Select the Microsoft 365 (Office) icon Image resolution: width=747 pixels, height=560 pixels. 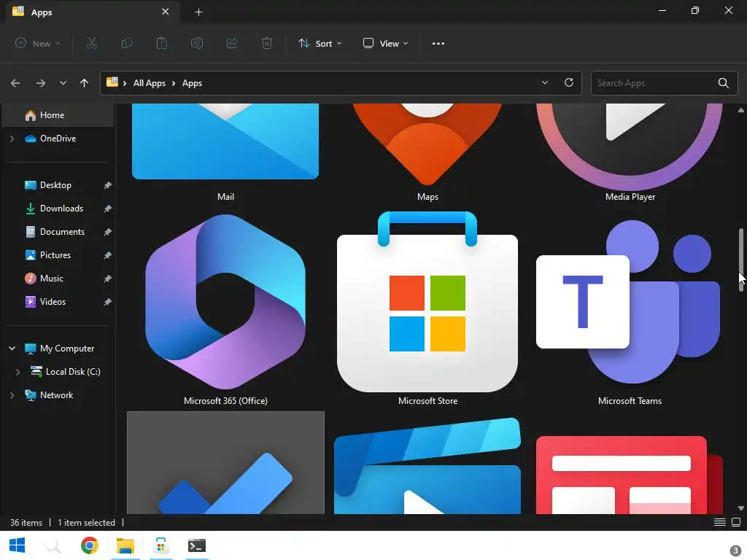point(225,302)
